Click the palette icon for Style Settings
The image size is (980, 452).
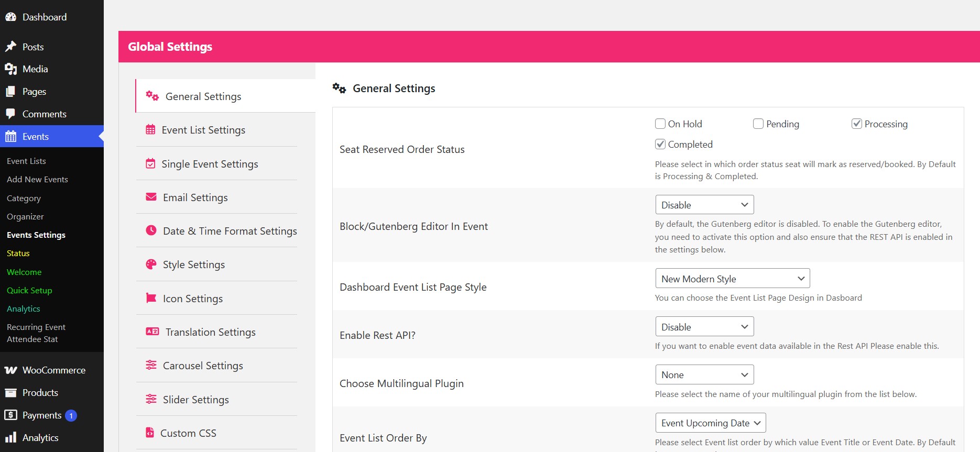(x=151, y=264)
